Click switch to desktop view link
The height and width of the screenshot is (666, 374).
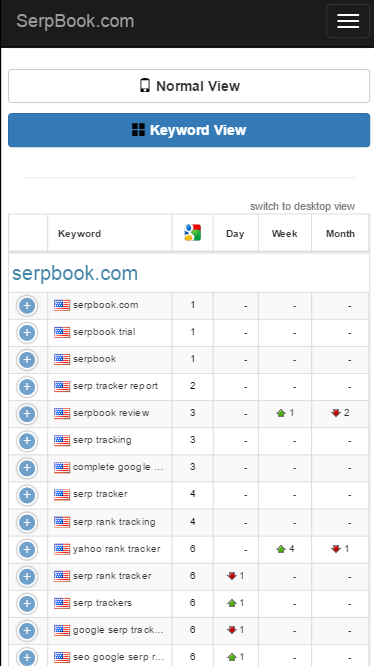pyautogui.click(x=302, y=206)
